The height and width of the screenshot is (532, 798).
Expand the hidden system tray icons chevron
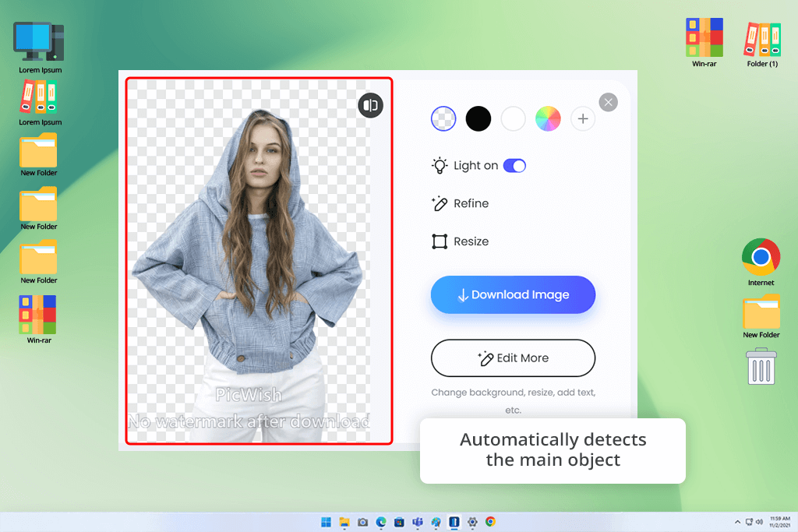(737, 522)
